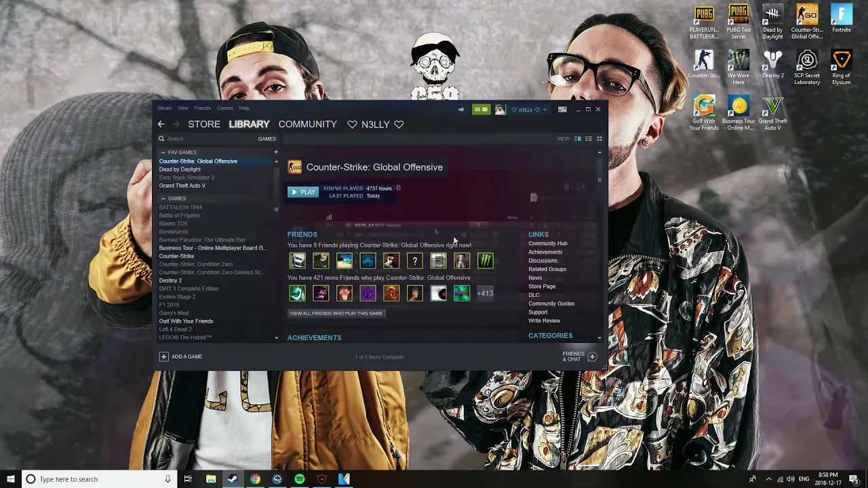
Task: Click ADD A GAME
Action: click(x=181, y=357)
